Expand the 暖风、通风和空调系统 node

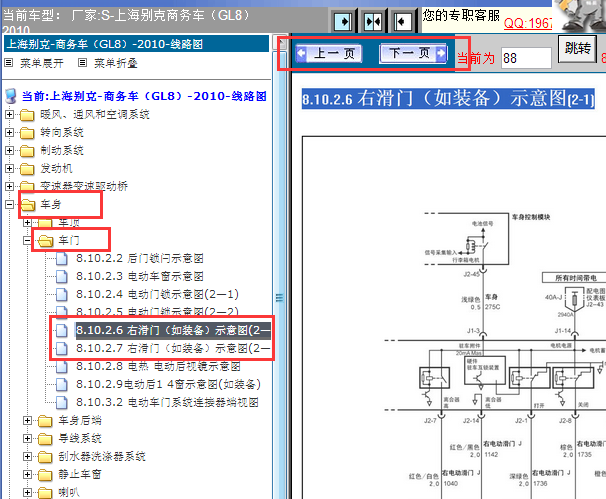pos(9,114)
